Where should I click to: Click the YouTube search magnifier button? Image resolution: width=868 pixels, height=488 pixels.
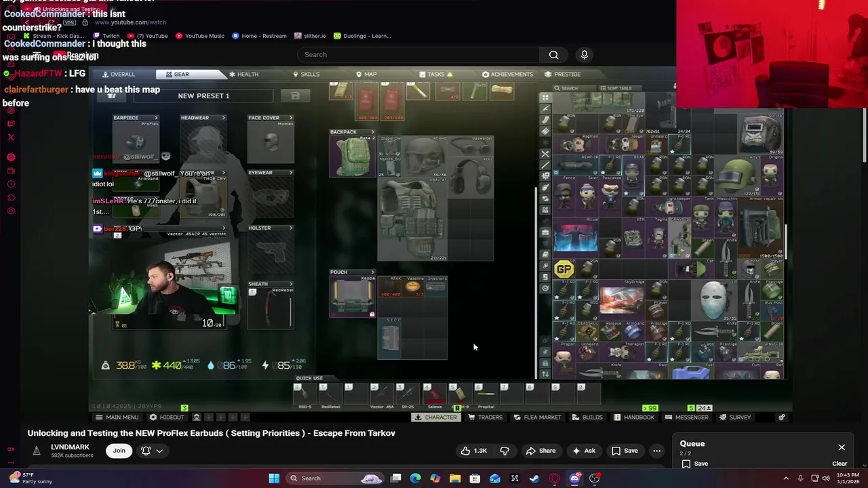[554, 55]
